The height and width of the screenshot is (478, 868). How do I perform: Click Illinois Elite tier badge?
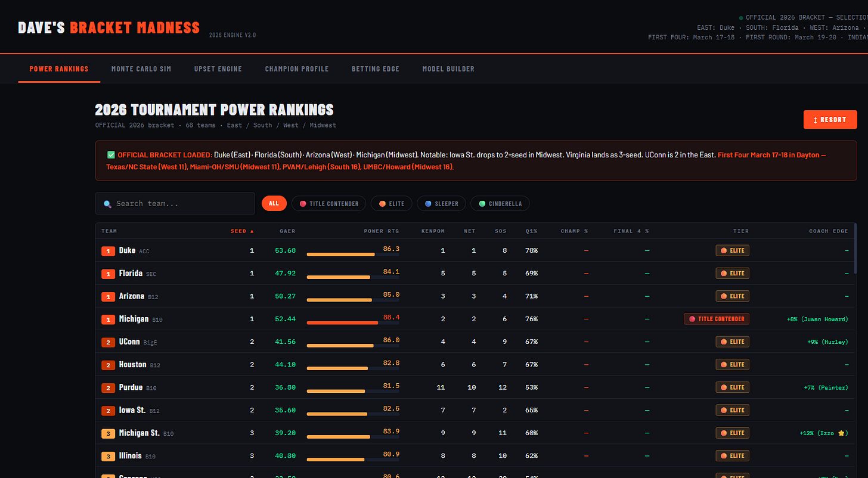point(733,455)
